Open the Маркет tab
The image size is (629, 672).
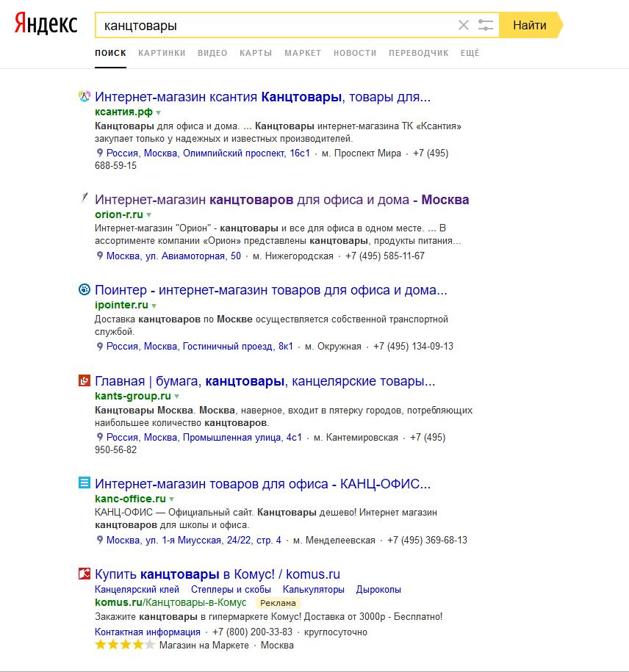(303, 53)
